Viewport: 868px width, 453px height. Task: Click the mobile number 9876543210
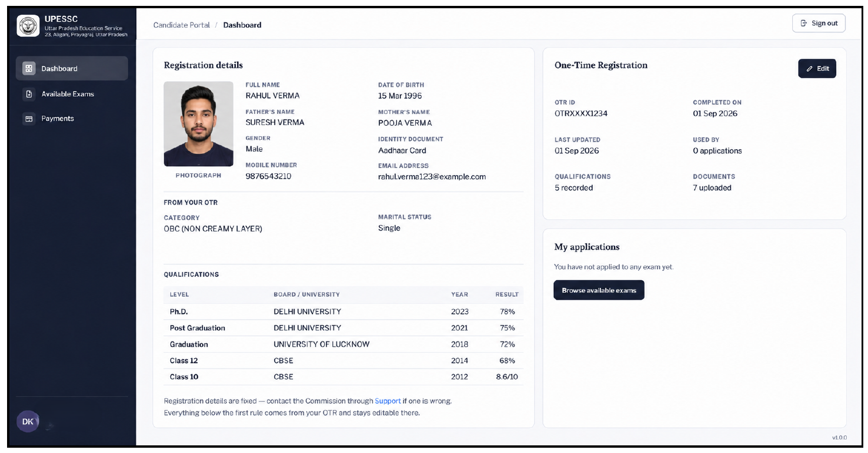(268, 176)
